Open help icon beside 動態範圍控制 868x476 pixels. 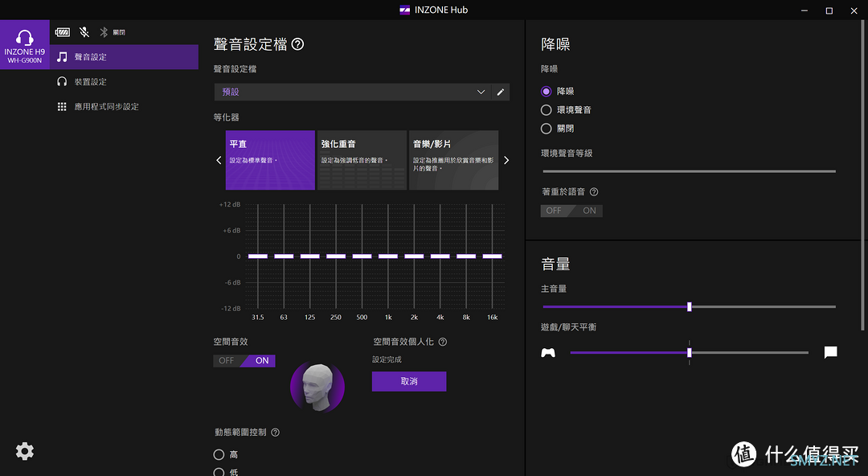pyautogui.click(x=275, y=433)
